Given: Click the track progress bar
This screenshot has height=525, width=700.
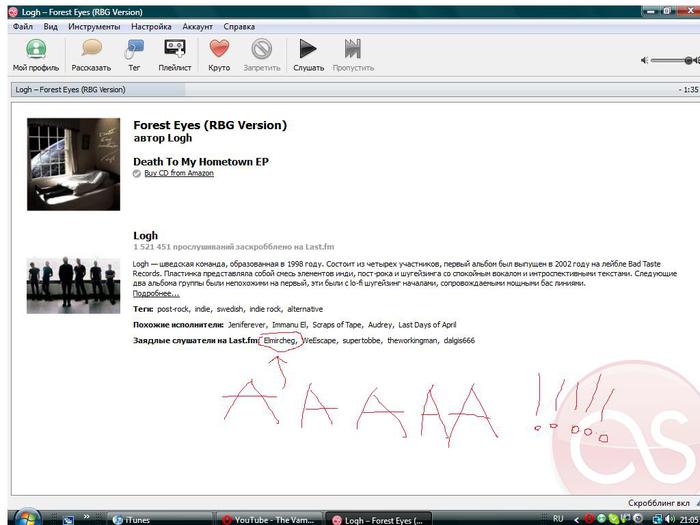Looking at the screenshot, I should coord(355,89).
